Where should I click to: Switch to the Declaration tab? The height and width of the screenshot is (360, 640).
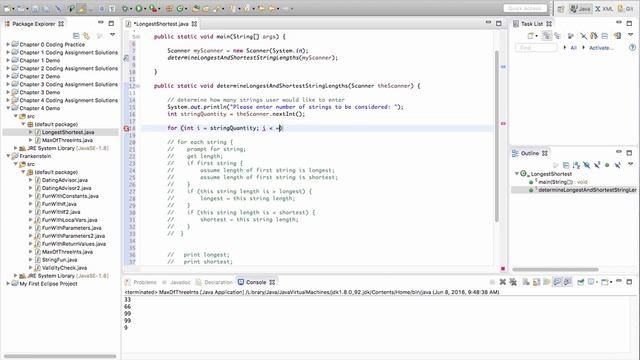click(x=214, y=282)
